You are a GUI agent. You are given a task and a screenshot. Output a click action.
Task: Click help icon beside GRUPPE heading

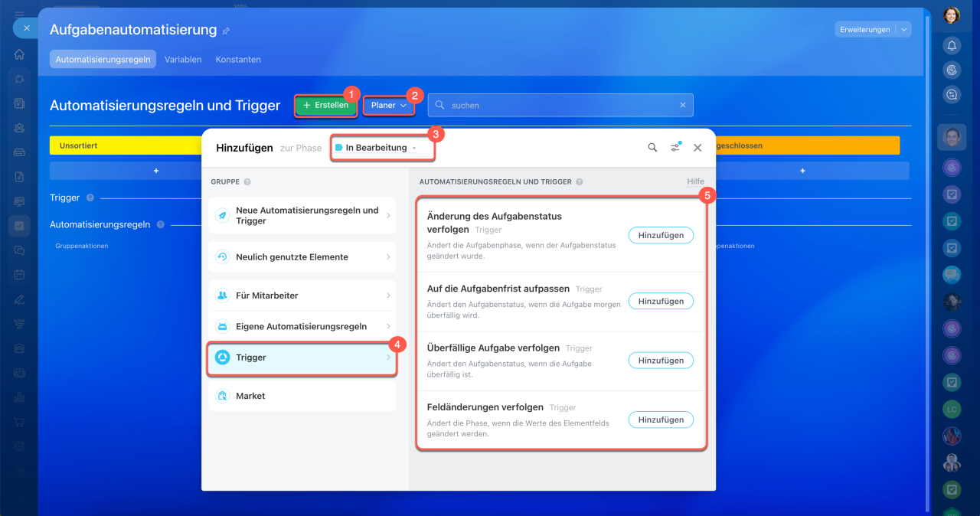247,182
